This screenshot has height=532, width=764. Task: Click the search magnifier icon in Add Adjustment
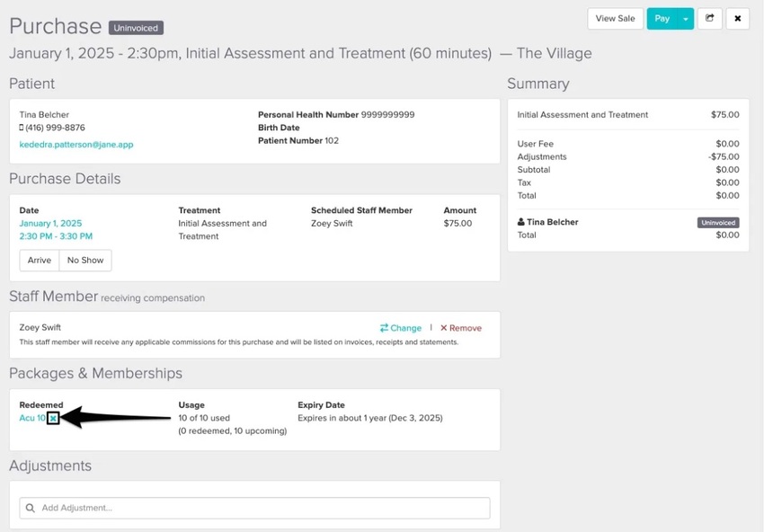31,508
